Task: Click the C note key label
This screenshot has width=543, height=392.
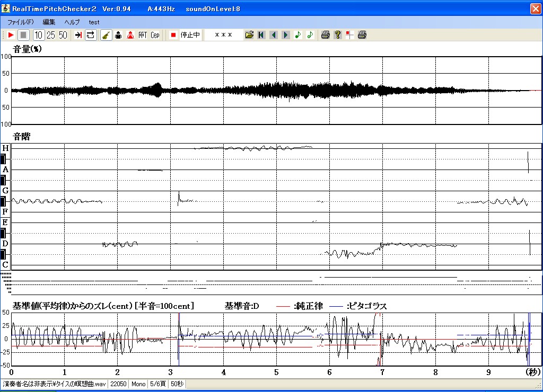Action: [x=5, y=265]
